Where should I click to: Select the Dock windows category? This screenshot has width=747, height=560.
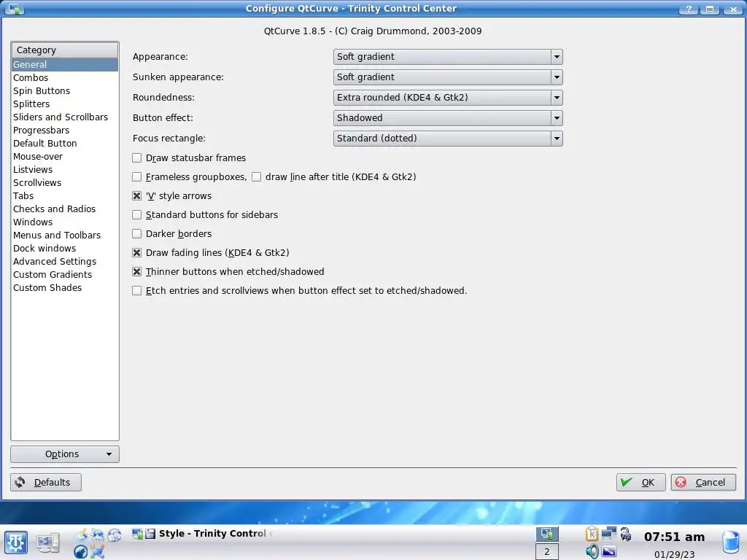[x=65, y=248]
